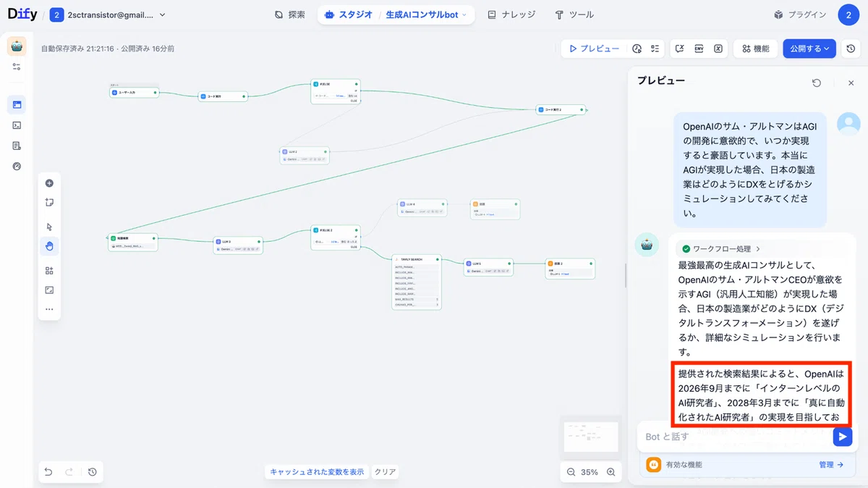Go to the 探索 tab
Viewport: 868px width, 488px height.
[x=290, y=14]
